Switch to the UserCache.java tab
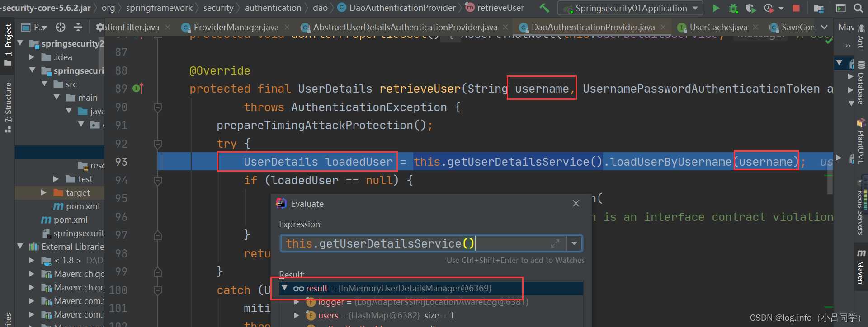The height and width of the screenshot is (327, 868). [x=718, y=27]
